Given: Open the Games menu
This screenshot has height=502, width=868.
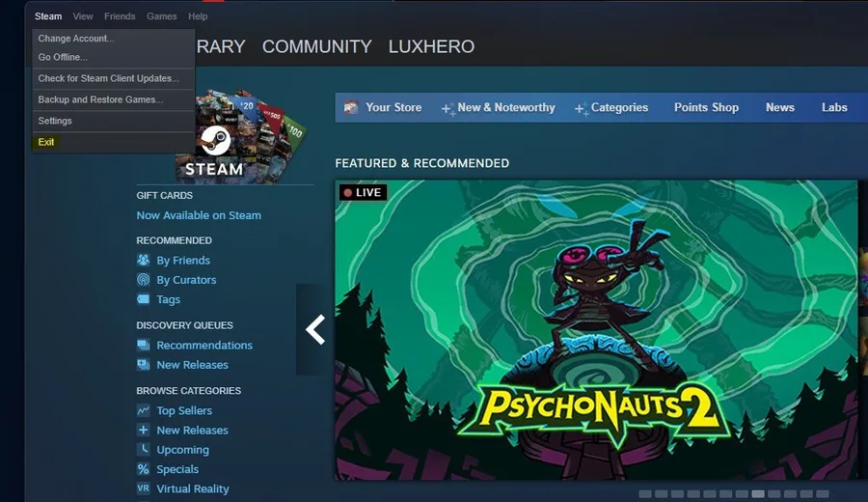Looking at the screenshot, I should [162, 16].
